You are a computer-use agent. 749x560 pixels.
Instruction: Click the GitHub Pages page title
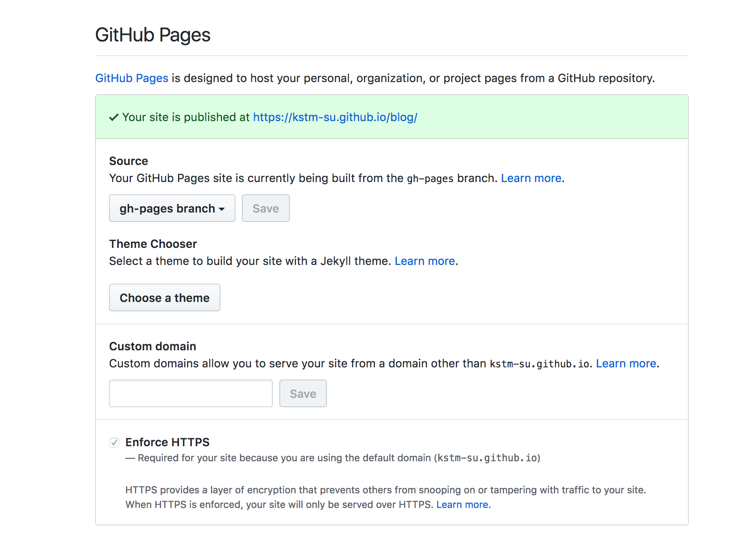(x=153, y=35)
